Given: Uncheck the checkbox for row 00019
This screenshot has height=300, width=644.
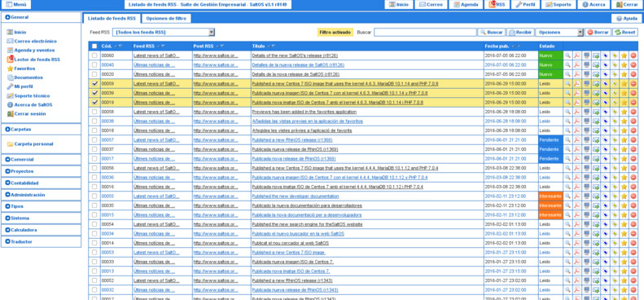Looking at the screenshot, I should 94,102.
